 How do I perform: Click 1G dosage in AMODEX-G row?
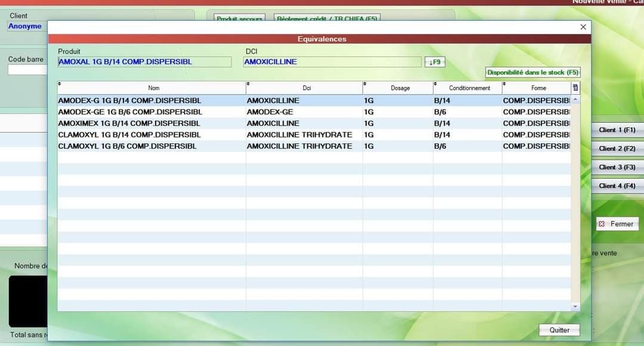tap(369, 101)
